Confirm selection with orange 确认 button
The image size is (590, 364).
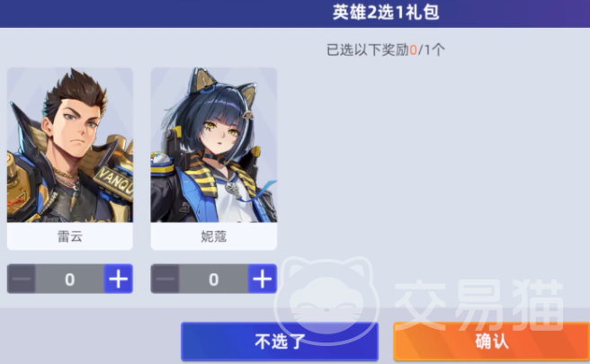point(492,342)
